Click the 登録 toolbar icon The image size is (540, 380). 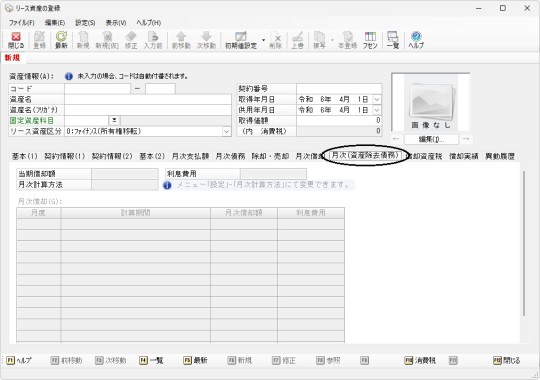coord(39,40)
